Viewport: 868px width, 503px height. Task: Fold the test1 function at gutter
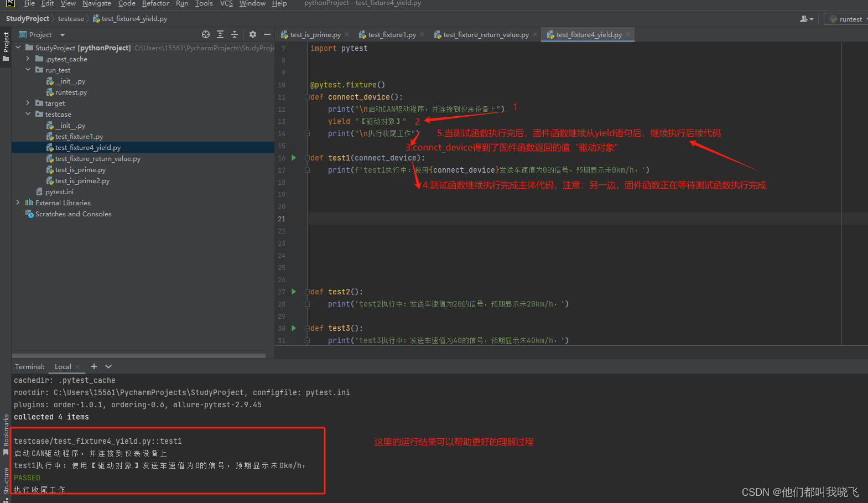coord(307,158)
